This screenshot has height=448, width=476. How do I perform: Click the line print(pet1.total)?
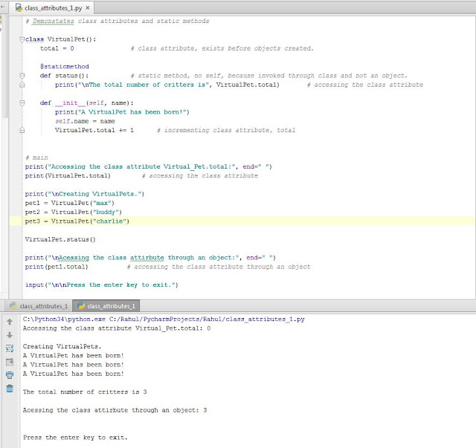click(x=57, y=267)
